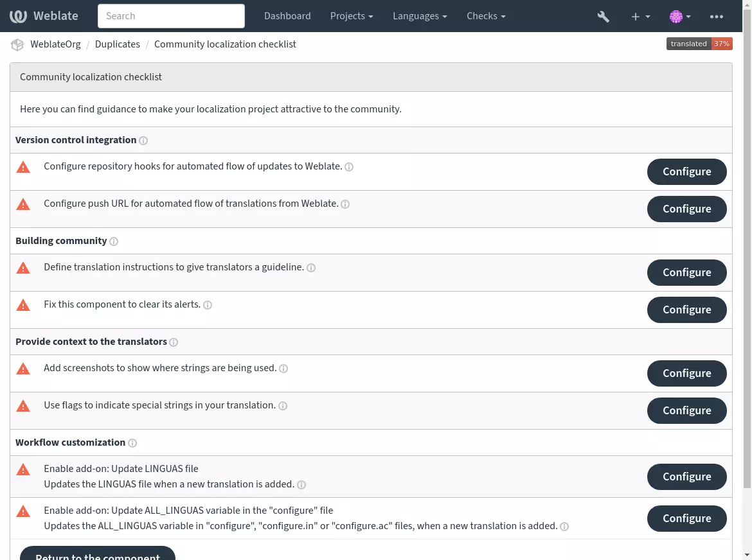Image resolution: width=752 pixels, height=560 pixels.
Task: Click the info icon after repository hooks text
Action: click(x=349, y=167)
